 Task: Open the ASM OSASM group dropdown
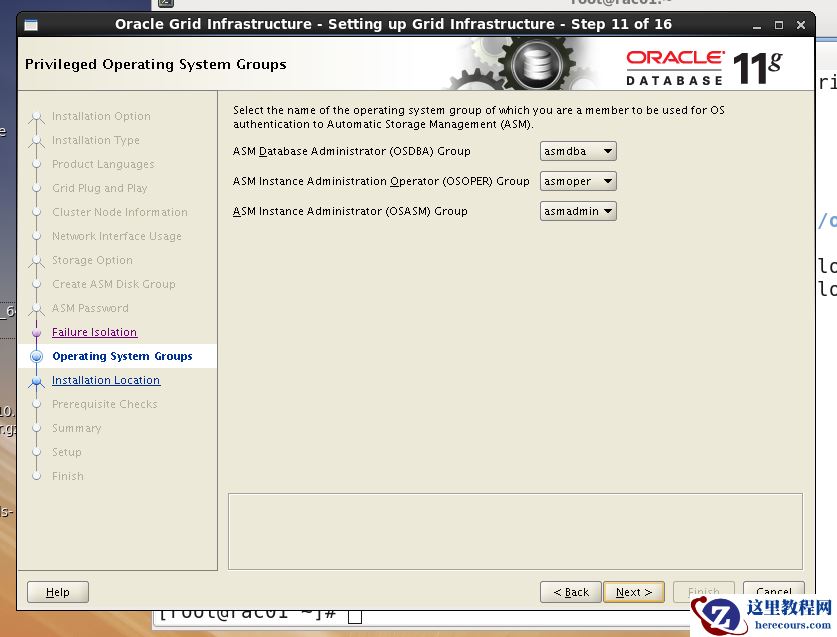578,211
